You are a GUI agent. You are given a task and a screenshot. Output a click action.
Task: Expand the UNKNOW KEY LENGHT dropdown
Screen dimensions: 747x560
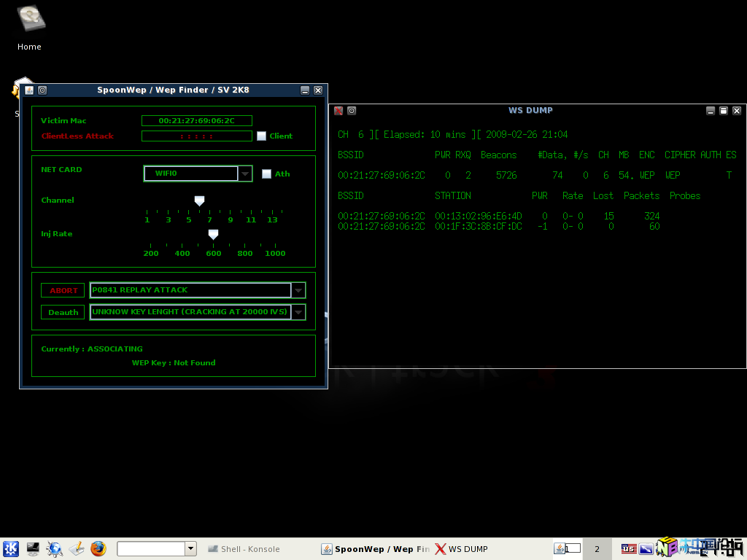pos(298,312)
